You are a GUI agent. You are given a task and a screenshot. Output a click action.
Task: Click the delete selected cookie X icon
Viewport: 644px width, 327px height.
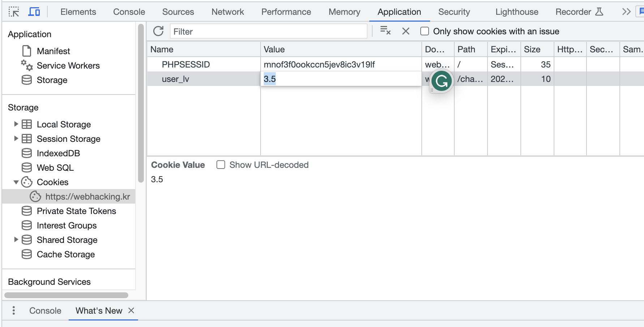[x=406, y=31]
